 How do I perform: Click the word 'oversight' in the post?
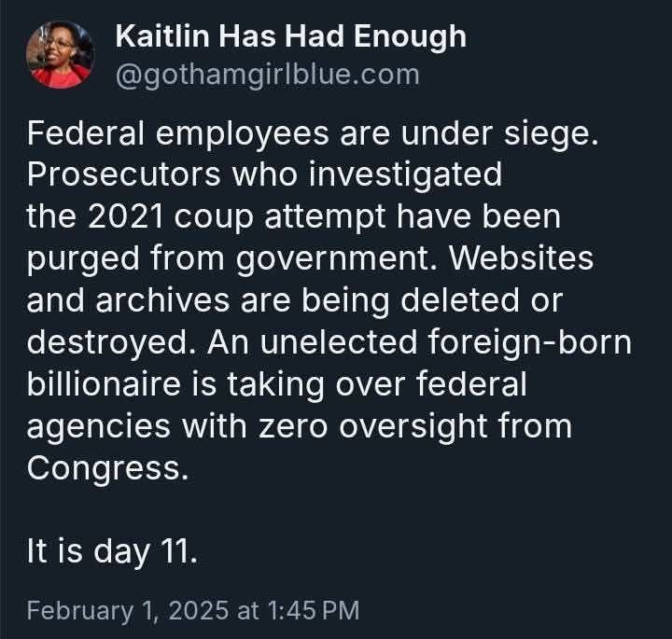[413, 428]
